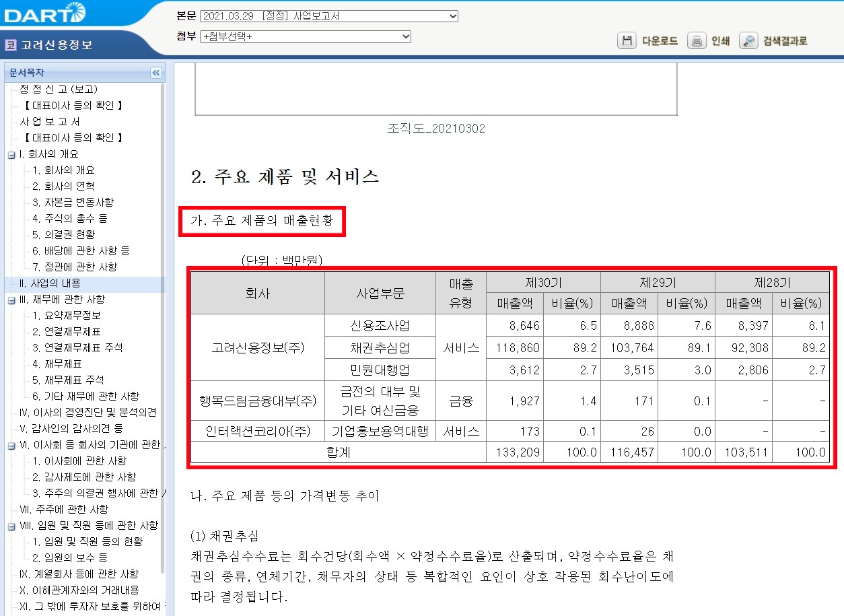Click the DART logo
The width and height of the screenshot is (844, 616).
pos(44,13)
